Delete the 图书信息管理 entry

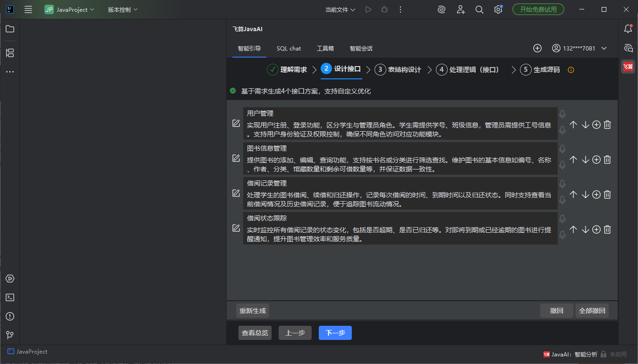pos(608,160)
